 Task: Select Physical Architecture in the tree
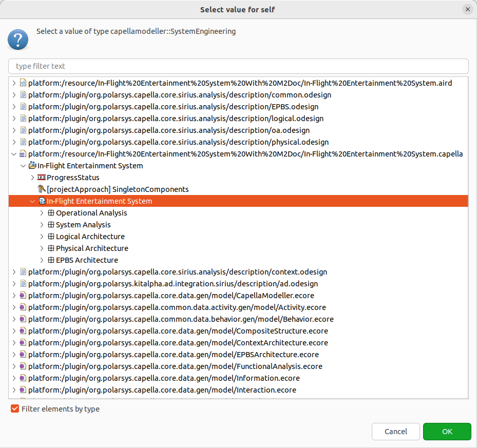(x=92, y=248)
